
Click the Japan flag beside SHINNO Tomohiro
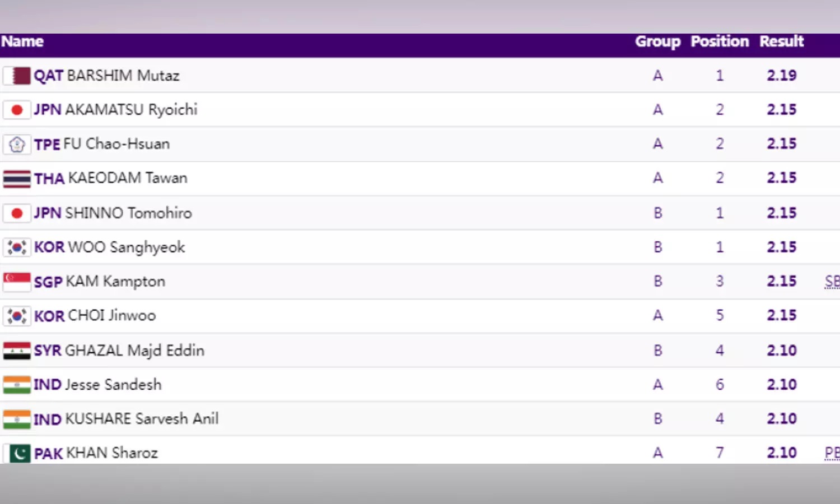click(17, 213)
